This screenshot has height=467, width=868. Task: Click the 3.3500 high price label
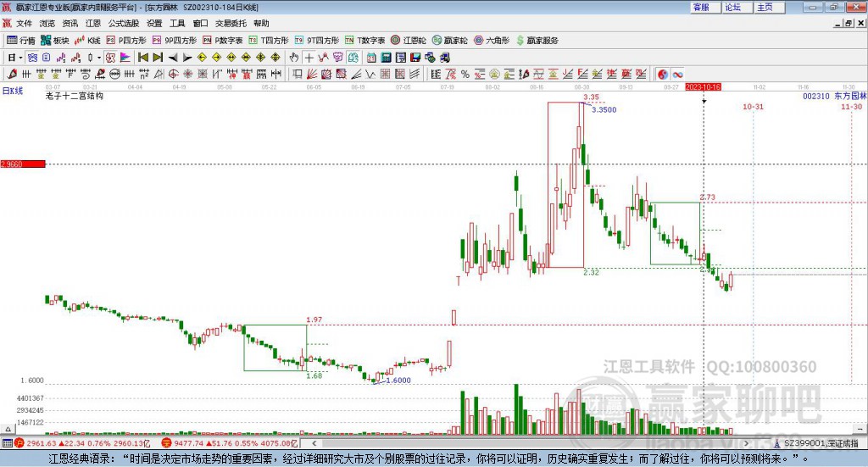click(604, 109)
